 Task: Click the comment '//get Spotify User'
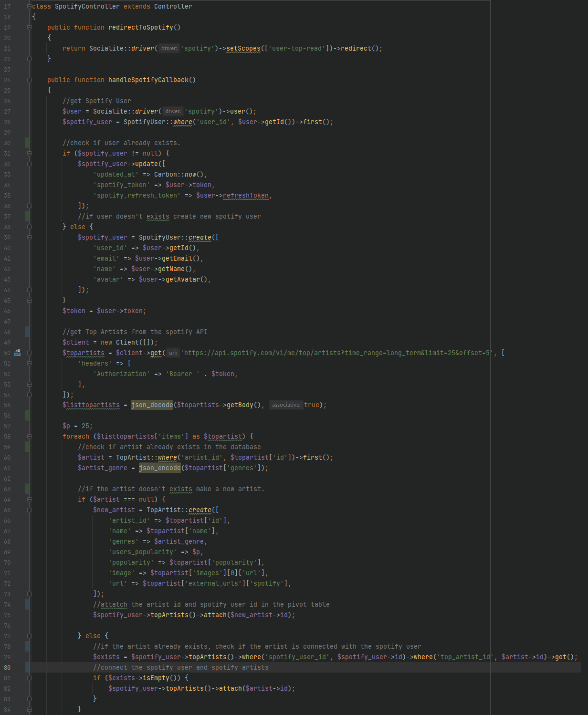(x=97, y=101)
